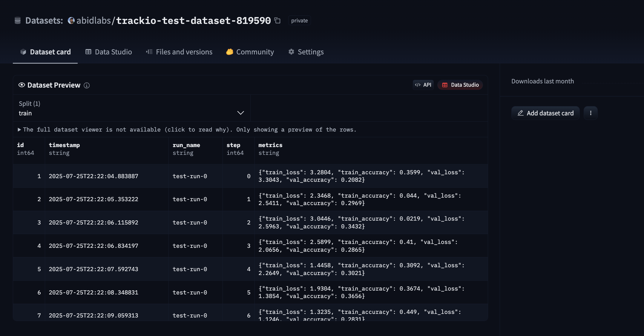Open the three-dot more options menu
Image resolution: width=644 pixels, height=336 pixels.
pyautogui.click(x=591, y=113)
